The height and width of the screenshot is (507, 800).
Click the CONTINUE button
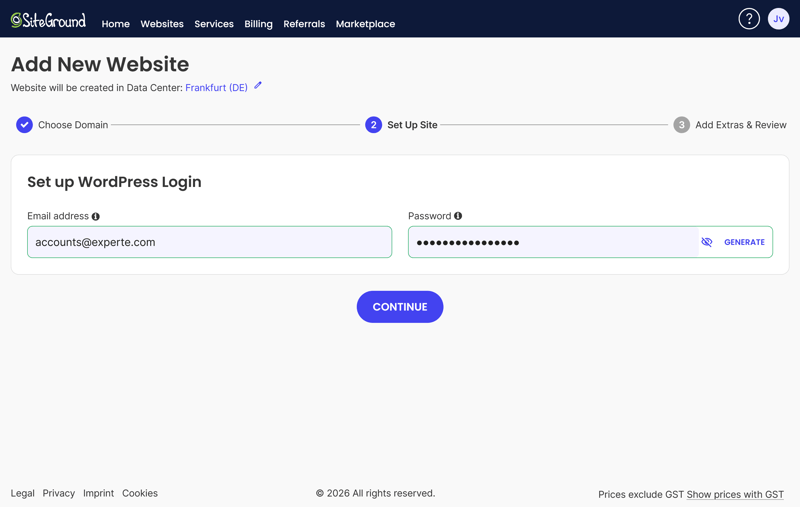pyautogui.click(x=400, y=307)
